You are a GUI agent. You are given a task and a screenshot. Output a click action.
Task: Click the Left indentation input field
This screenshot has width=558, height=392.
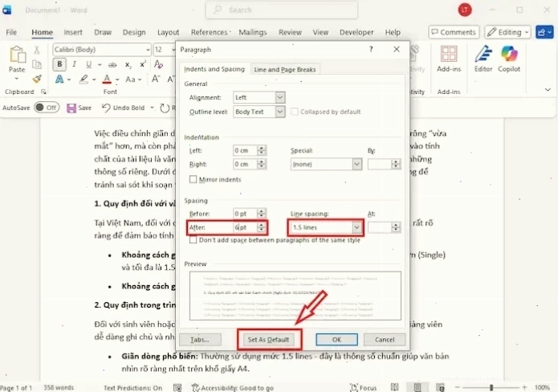245,150
